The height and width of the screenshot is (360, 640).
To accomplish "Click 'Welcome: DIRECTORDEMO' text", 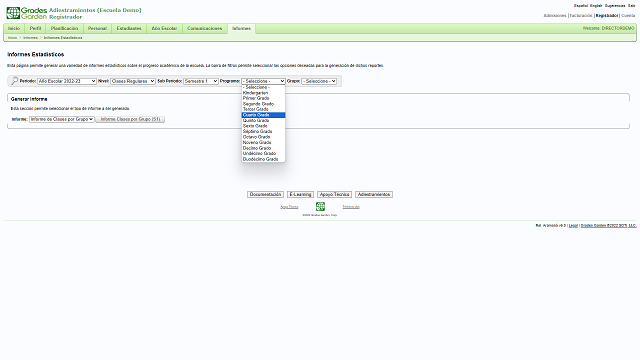I will click(609, 29).
